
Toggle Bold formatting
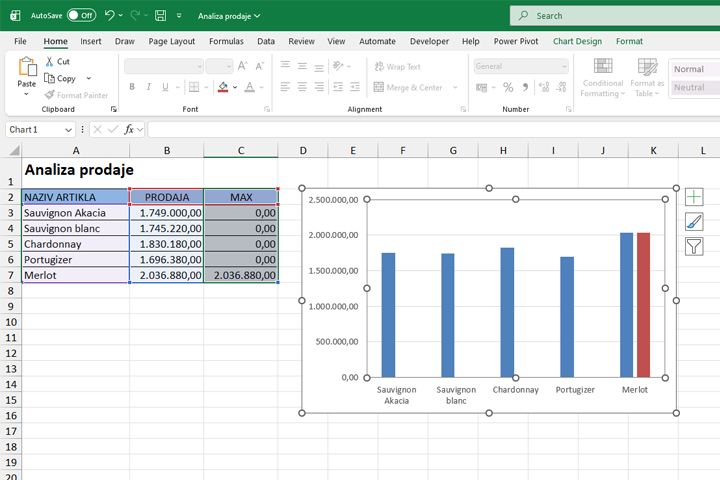coord(132,87)
